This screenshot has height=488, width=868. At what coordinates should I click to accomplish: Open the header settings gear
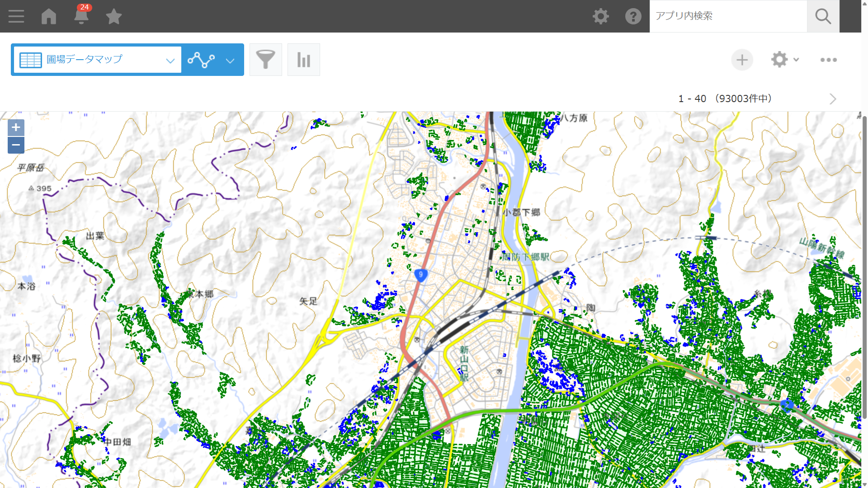(x=601, y=16)
